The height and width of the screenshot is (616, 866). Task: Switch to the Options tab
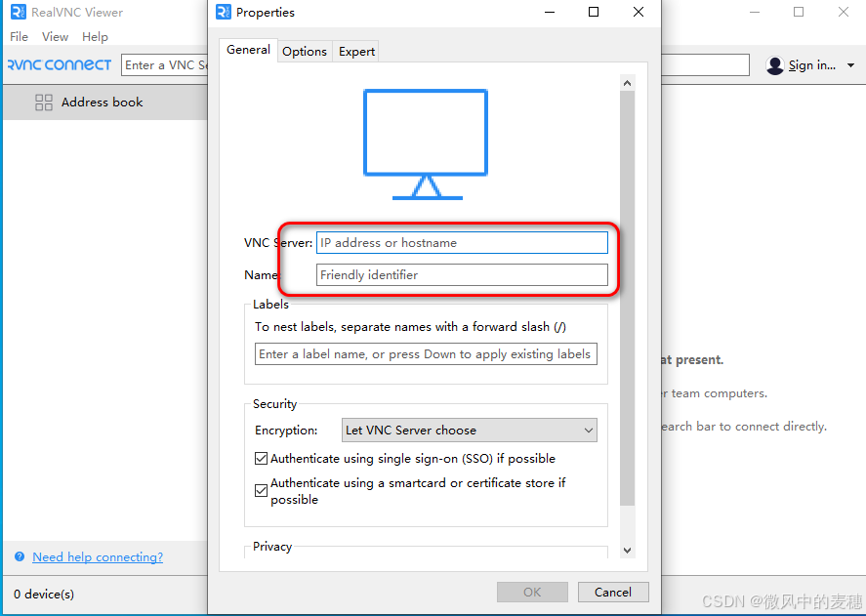[x=305, y=52]
